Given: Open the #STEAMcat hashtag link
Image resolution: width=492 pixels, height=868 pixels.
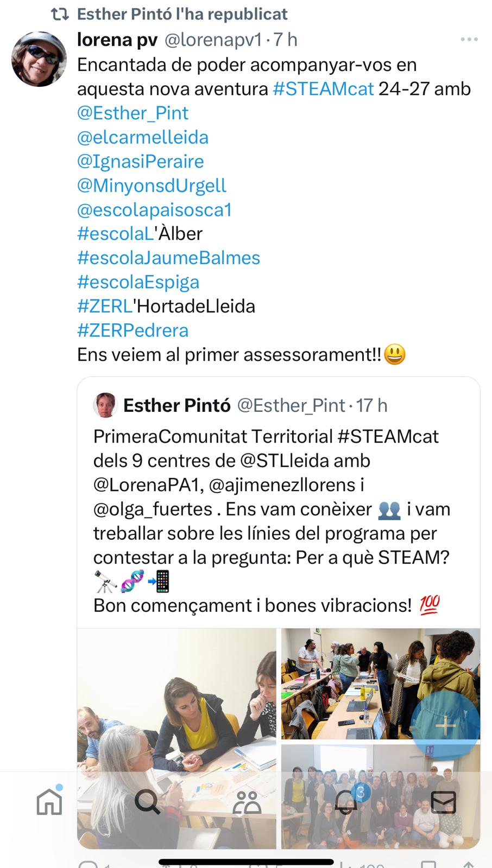Looking at the screenshot, I should pos(323,88).
